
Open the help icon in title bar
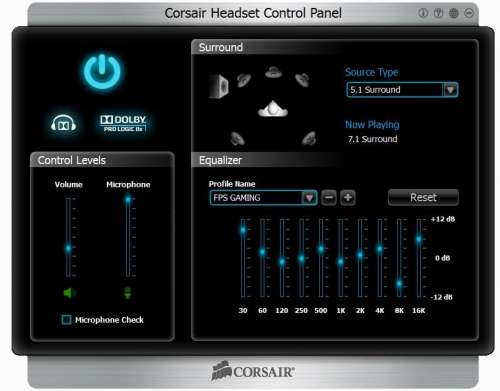(x=438, y=13)
